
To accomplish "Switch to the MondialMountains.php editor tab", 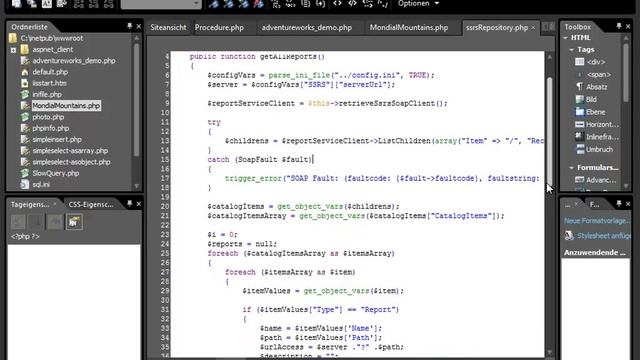I will tap(409, 27).
